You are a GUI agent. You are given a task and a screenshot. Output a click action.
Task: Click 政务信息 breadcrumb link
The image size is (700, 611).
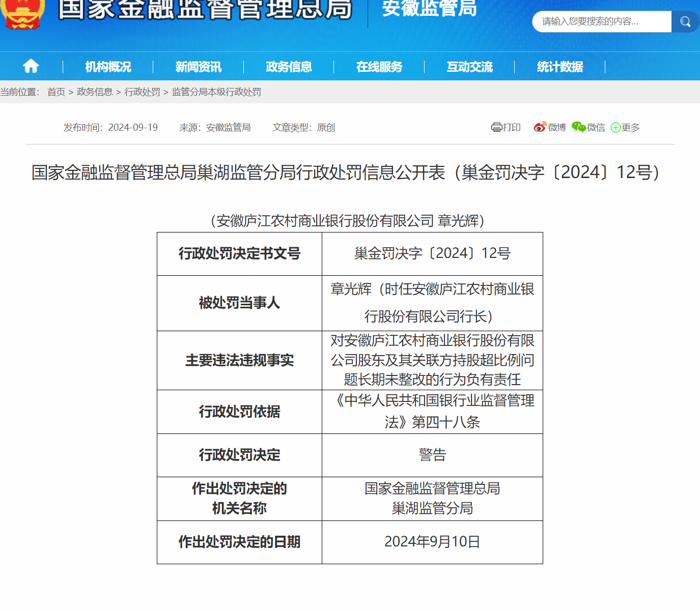point(95,92)
